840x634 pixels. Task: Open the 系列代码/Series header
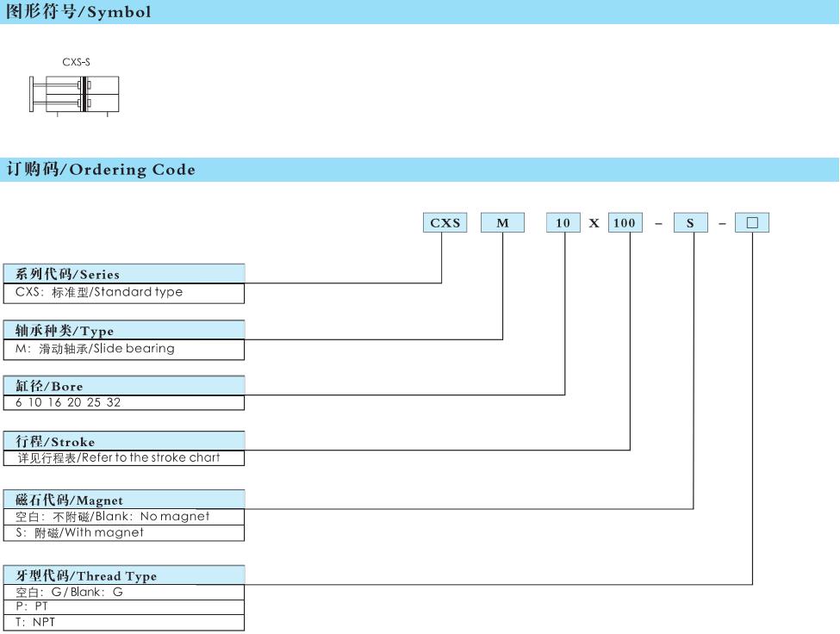124,274
